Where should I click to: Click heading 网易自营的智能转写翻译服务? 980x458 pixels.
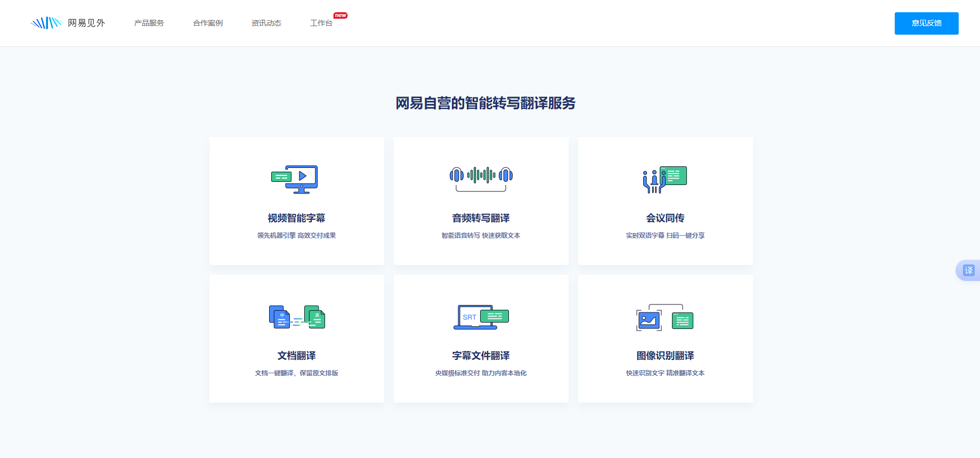pyautogui.click(x=485, y=103)
